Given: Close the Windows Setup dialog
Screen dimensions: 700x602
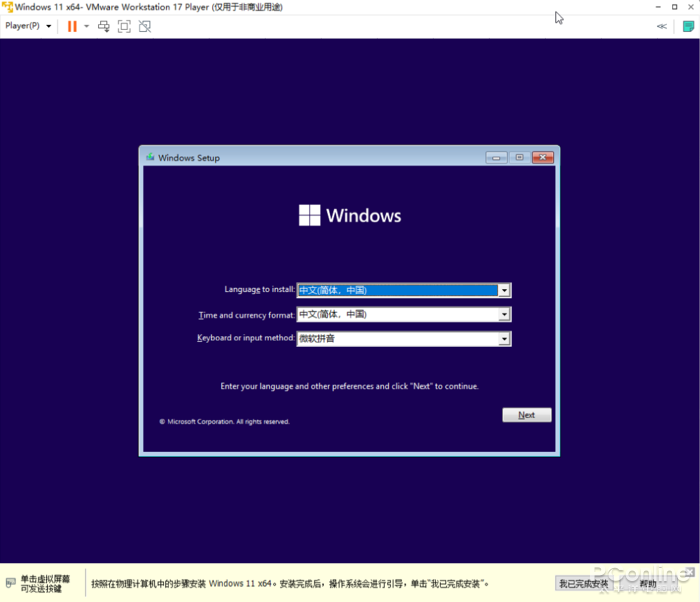Looking at the screenshot, I should pos(542,158).
